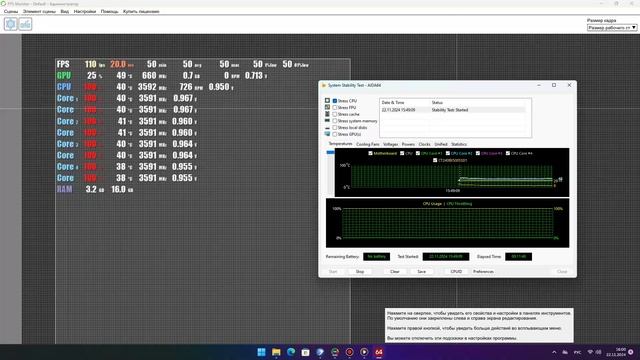Switch to the Voltages tab
The height and width of the screenshot is (360, 640).
(x=391, y=144)
